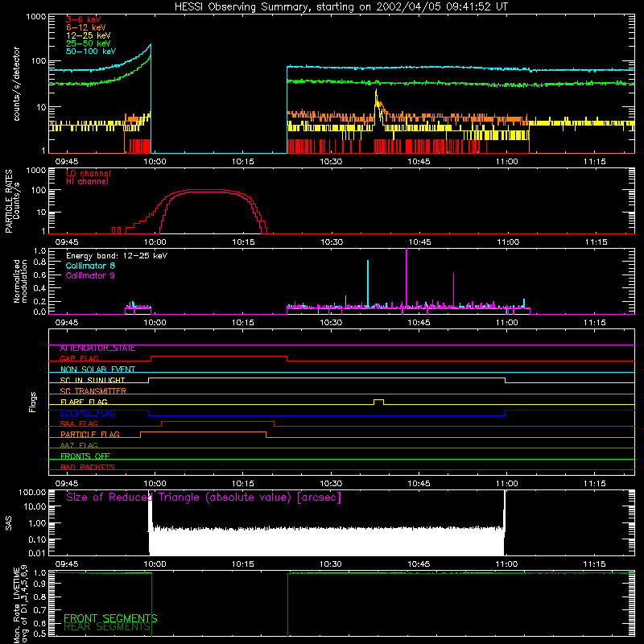Click the LO channel legend label
The width and height of the screenshot is (644, 644).
(89, 173)
